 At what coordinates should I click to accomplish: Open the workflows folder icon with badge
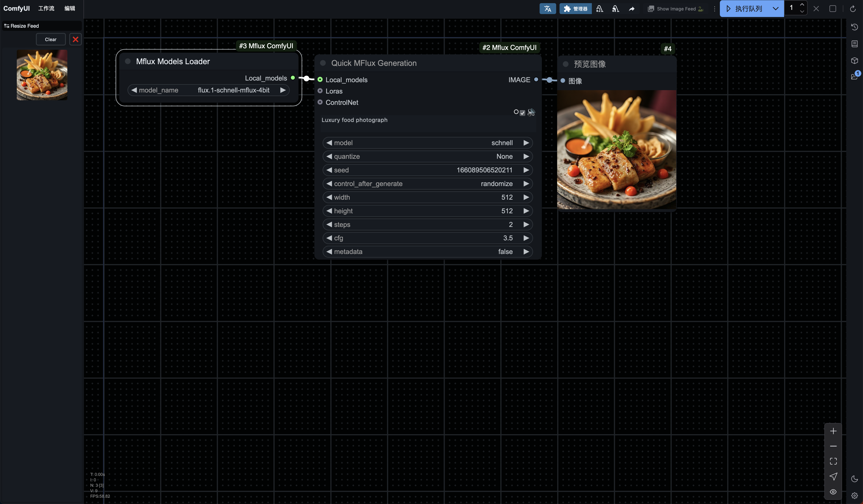(854, 77)
